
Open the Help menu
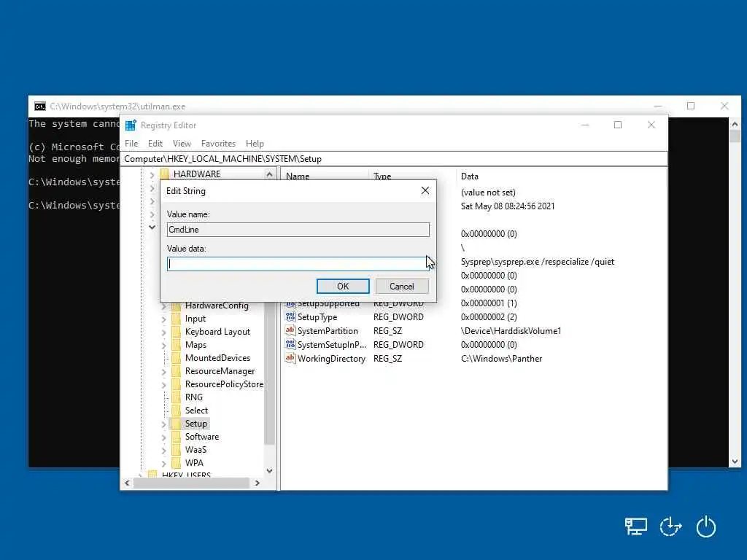pos(255,144)
